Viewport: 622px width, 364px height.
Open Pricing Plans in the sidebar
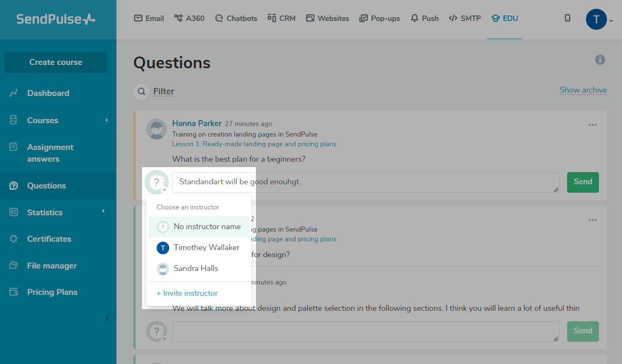click(x=52, y=292)
